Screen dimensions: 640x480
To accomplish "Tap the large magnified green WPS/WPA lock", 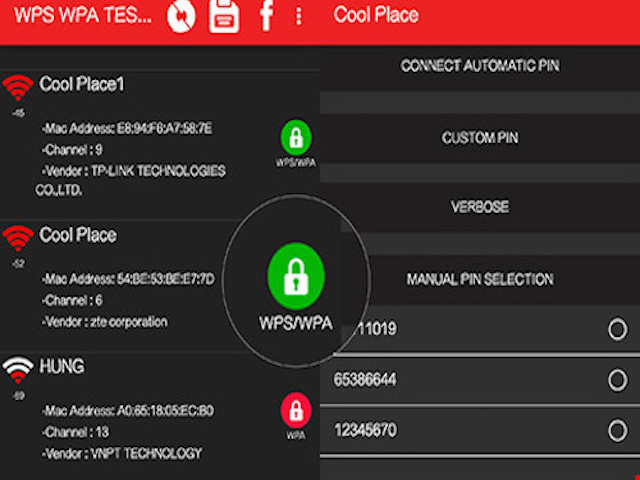I will [296, 276].
